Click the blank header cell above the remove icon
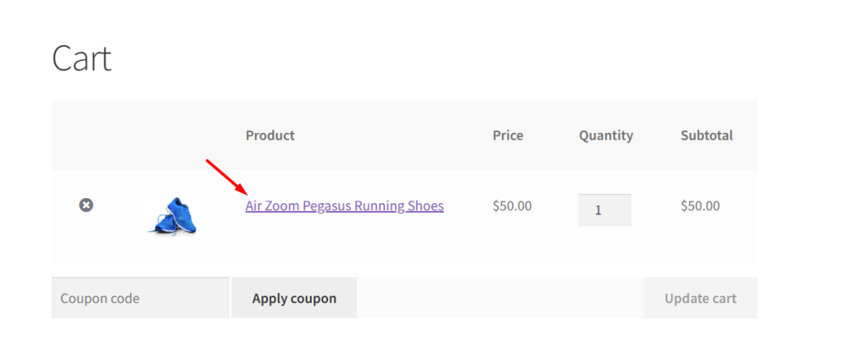 click(x=86, y=136)
